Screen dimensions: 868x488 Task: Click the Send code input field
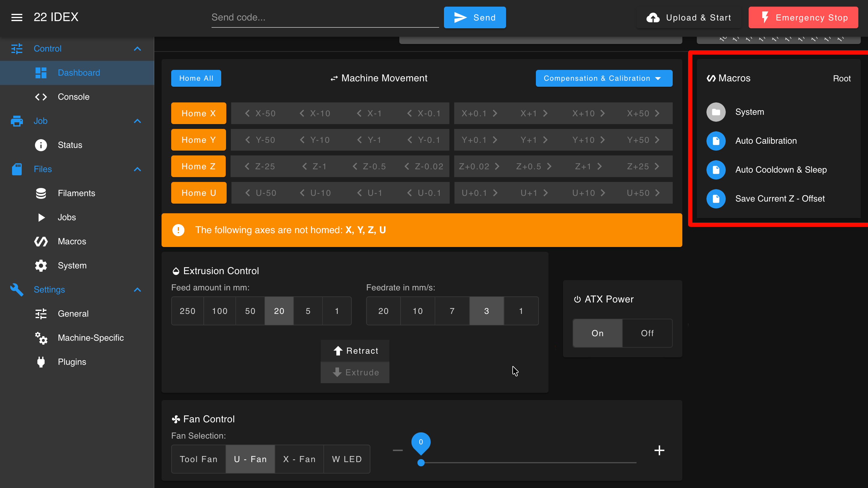(x=325, y=17)
